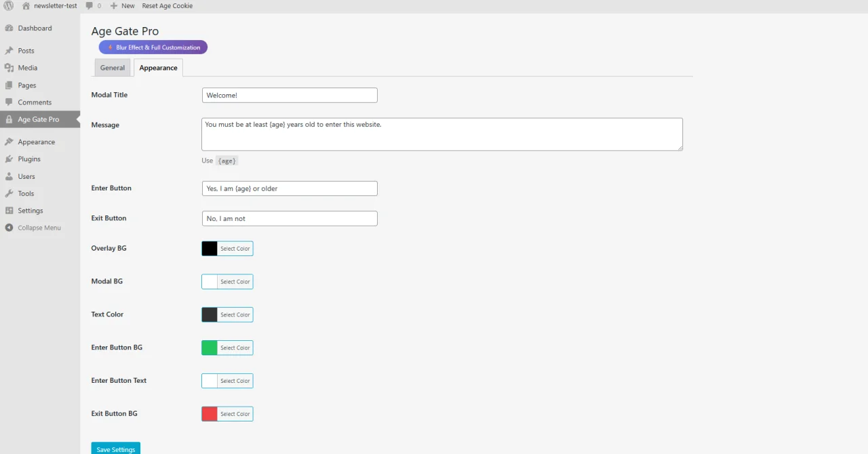Click the Appearance paintbrush icon
Viewport: 868px width, 454px height.
[9, 142]
